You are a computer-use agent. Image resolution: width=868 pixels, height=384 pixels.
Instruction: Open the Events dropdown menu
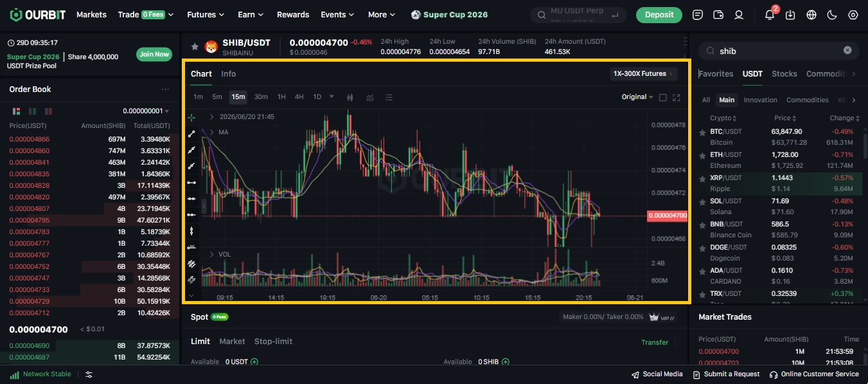point(338,14)
